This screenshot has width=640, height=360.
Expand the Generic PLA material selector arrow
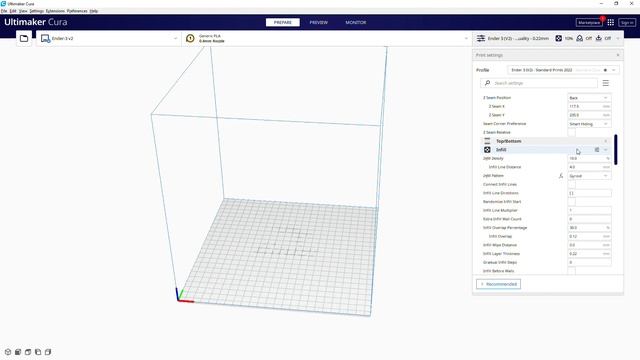click(x=466, y=38)
